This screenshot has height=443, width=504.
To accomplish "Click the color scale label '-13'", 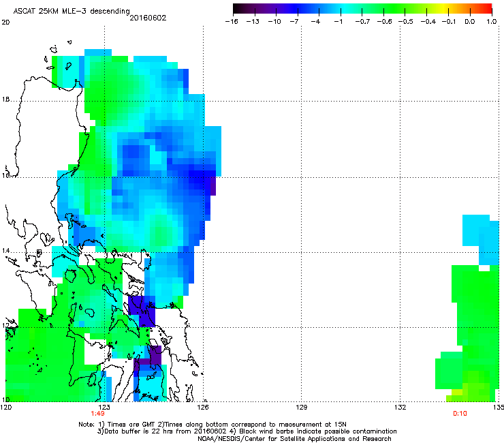I will 253,22.
